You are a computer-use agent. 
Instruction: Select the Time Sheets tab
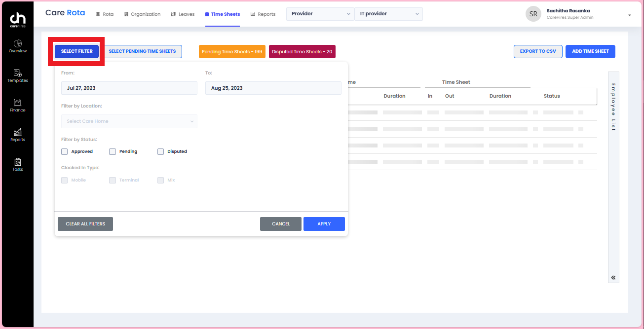(x=222, y=14)
